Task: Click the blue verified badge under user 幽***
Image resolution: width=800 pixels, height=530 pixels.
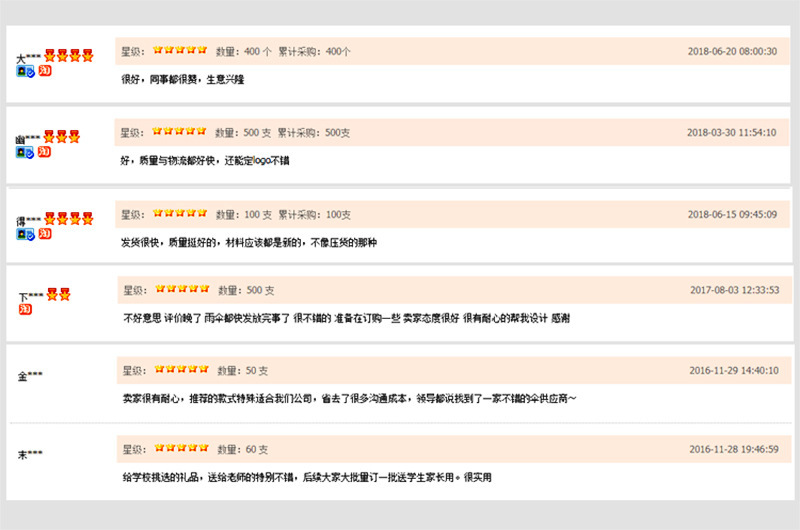Action: click(x=24, y=153)
